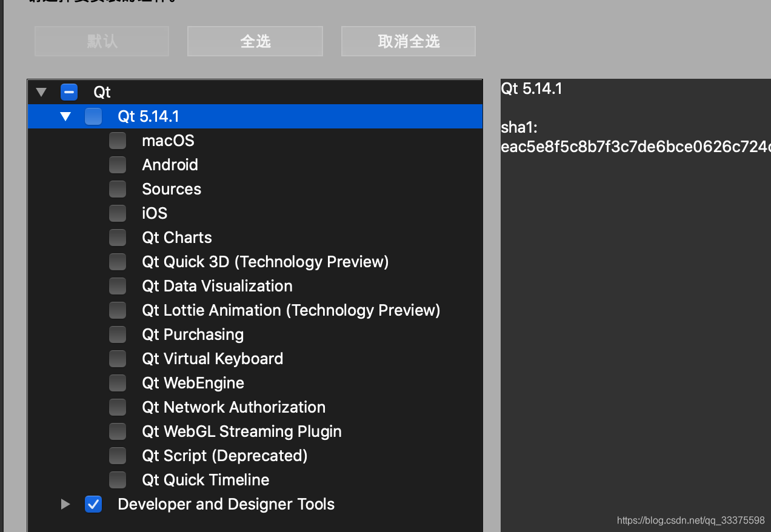Enable Qt Charts checkbox
Viewport: 771px width, 532px height.
pyautogui.click(x=118, y=238)
